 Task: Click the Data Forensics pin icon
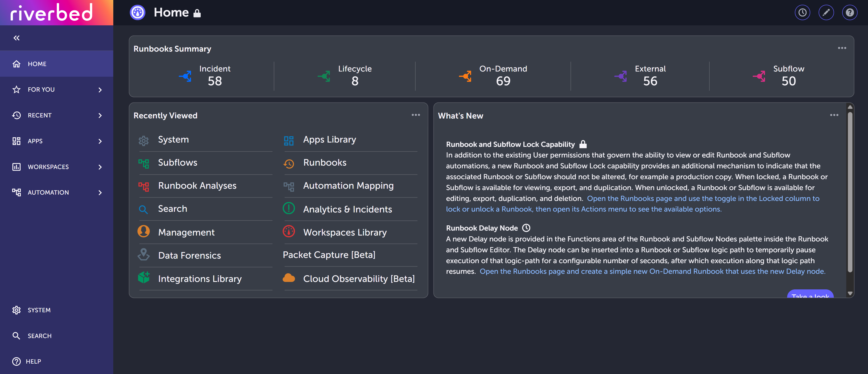click(x=144, y=255)
